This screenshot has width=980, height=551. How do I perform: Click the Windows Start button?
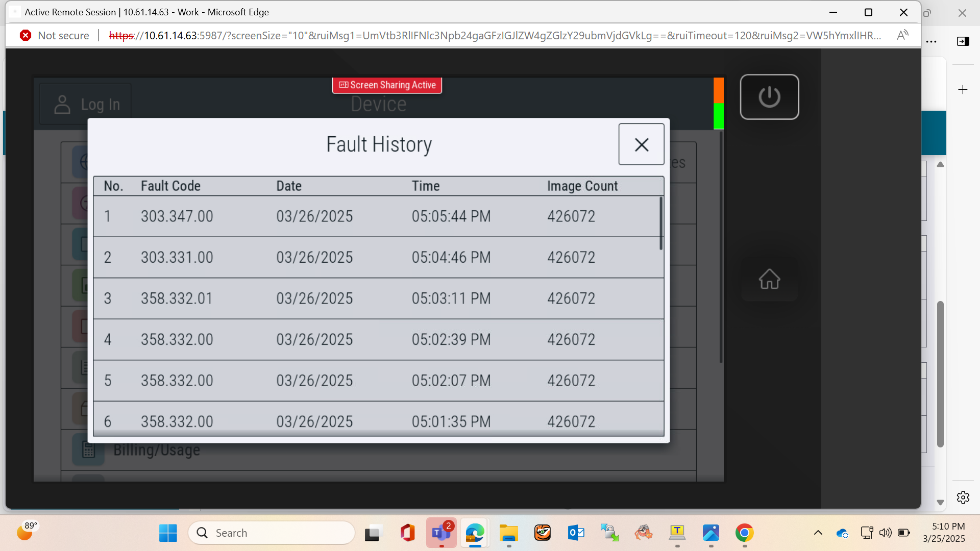pyautogui.click(x=167, y=533)
